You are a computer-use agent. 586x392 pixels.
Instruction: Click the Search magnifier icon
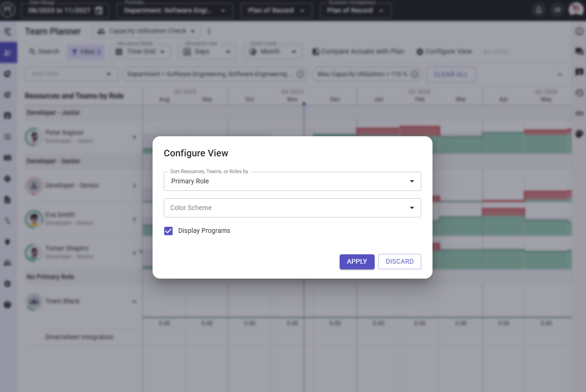pyautogui.click(x=33, y=51)
